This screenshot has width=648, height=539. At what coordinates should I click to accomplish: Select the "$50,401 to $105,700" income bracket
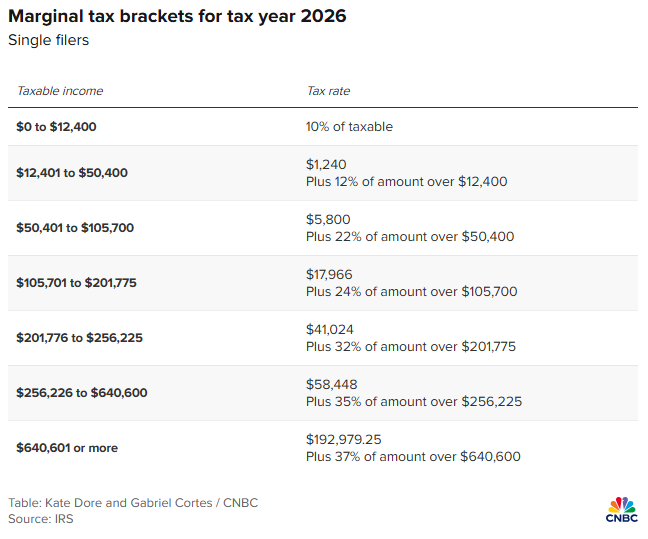[75, 228]
